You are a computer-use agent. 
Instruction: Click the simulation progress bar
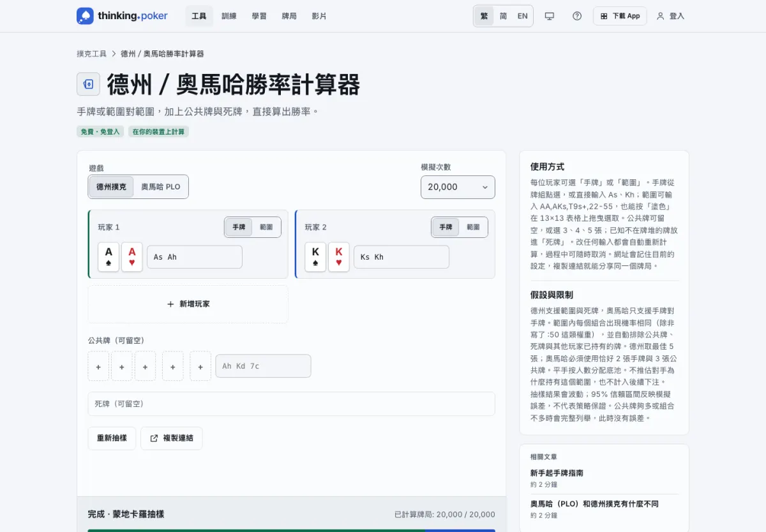292,530
